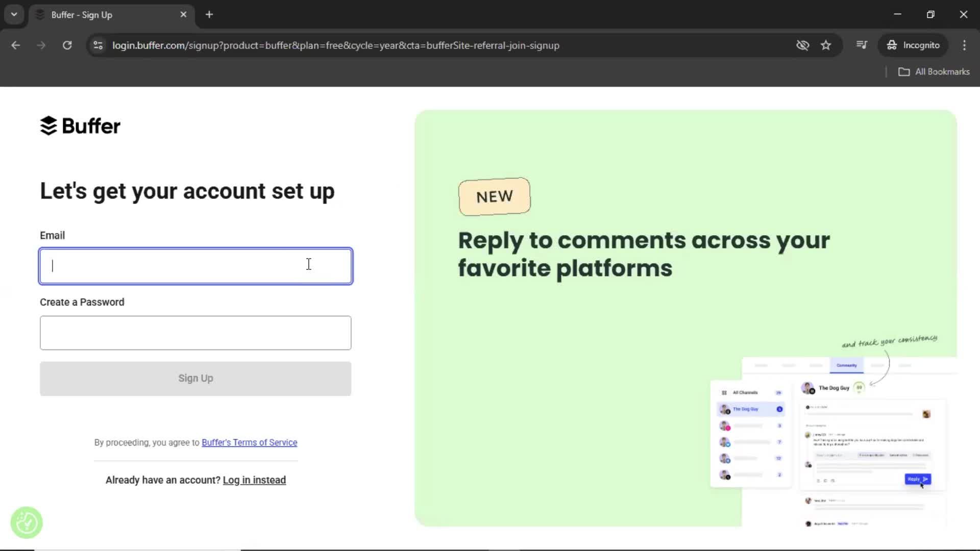
Task: Click the Buffer logo
Action: click(80, 126)
